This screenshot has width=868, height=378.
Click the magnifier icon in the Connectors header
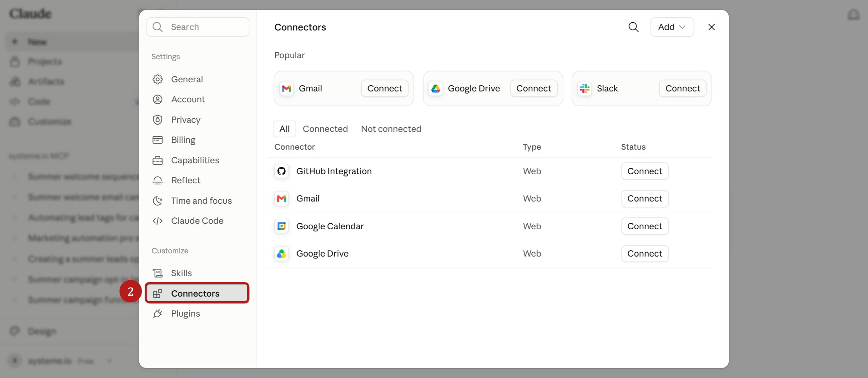pos(633,27)
